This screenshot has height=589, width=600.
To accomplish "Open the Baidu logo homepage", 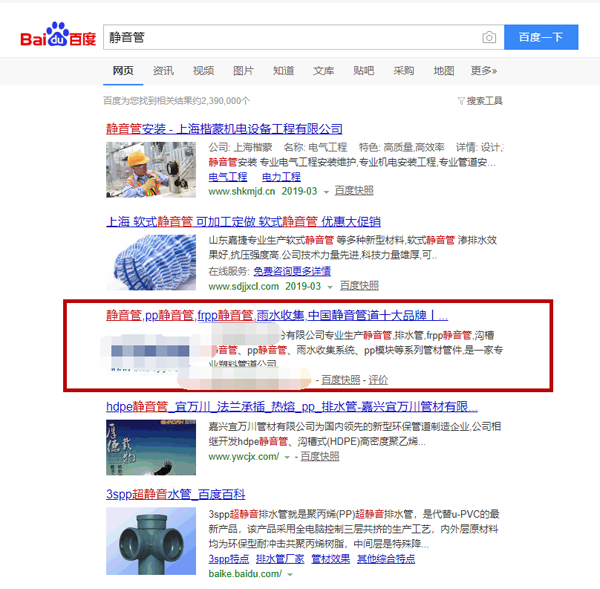I will pyautogui.click(x=58, y=35).
